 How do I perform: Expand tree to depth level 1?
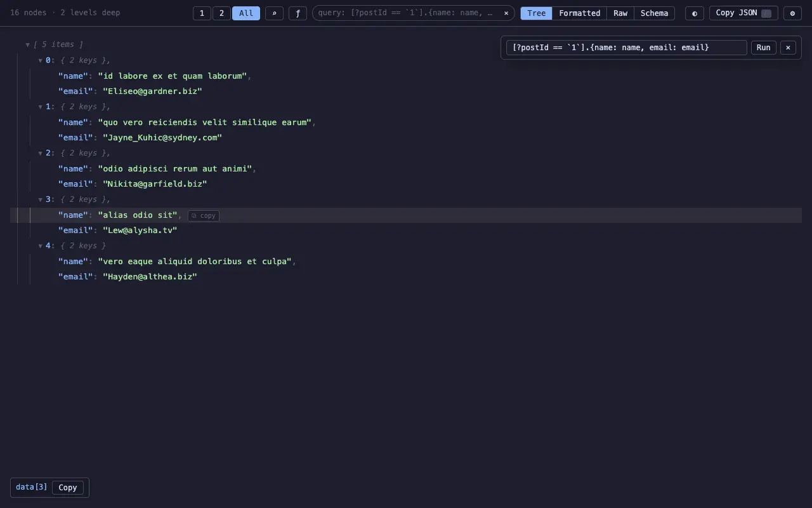pos(202,13)
